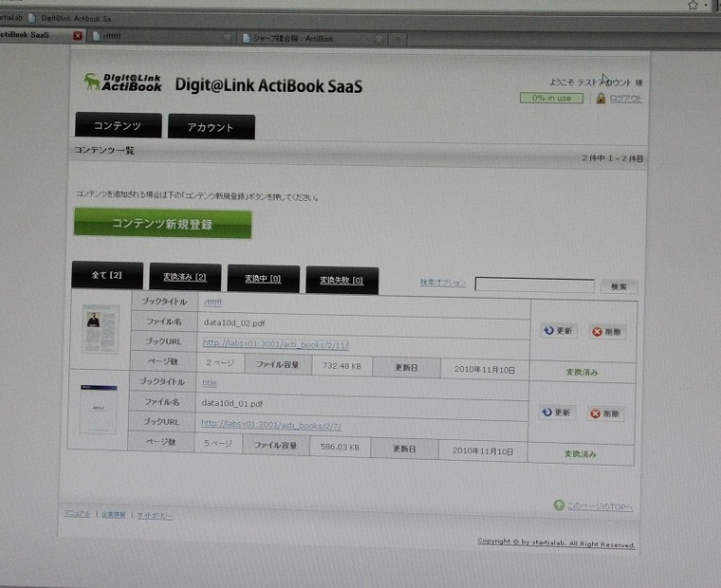Click the ログアウト link

[x=625, y=99]
